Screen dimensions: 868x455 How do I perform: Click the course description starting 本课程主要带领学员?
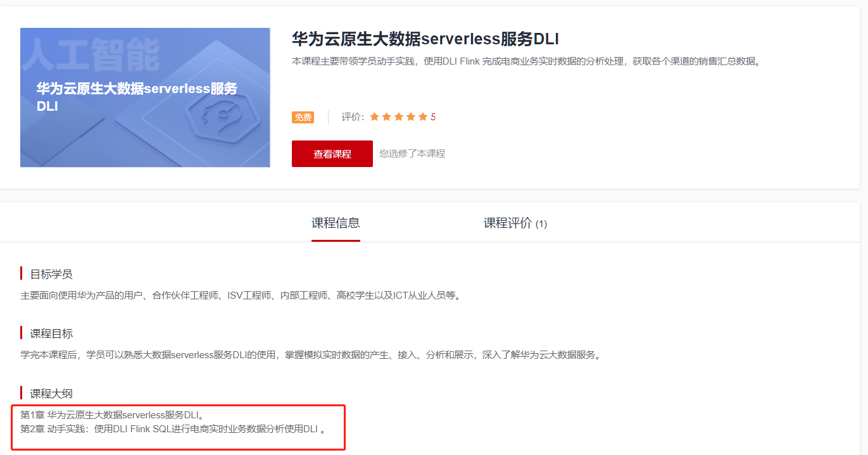(526, 61)
